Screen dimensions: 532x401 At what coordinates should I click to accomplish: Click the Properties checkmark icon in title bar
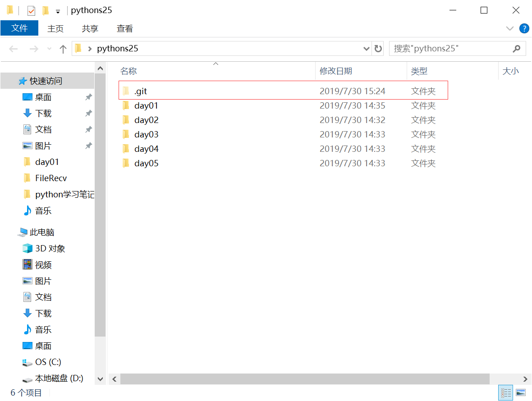pos(31,10)
